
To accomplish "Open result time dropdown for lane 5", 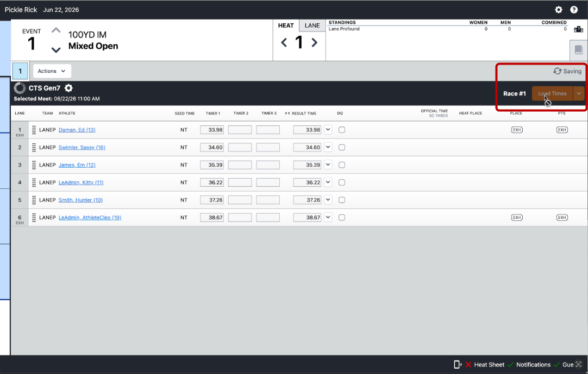I will click(328, 200).
